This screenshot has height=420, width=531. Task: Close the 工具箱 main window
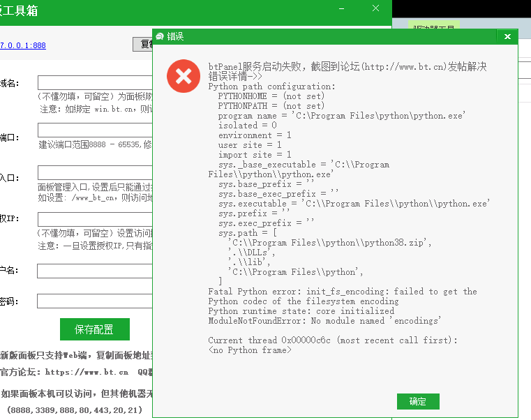(375, 8)
